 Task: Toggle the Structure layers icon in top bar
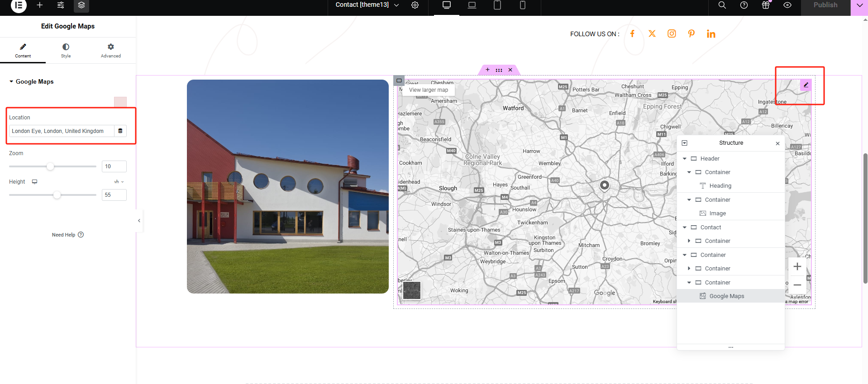pos(81,5)
